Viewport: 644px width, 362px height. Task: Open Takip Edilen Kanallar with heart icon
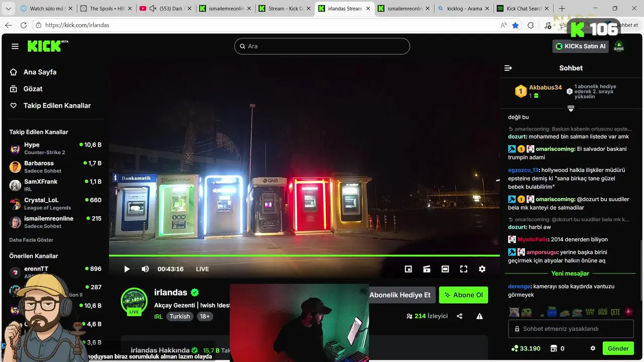point(50,106)
